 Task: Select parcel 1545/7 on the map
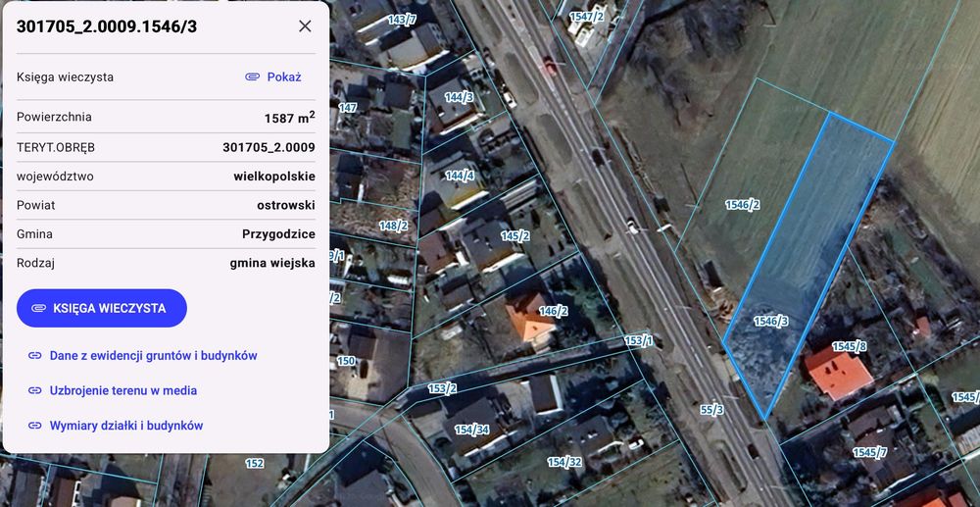[869, 453]
